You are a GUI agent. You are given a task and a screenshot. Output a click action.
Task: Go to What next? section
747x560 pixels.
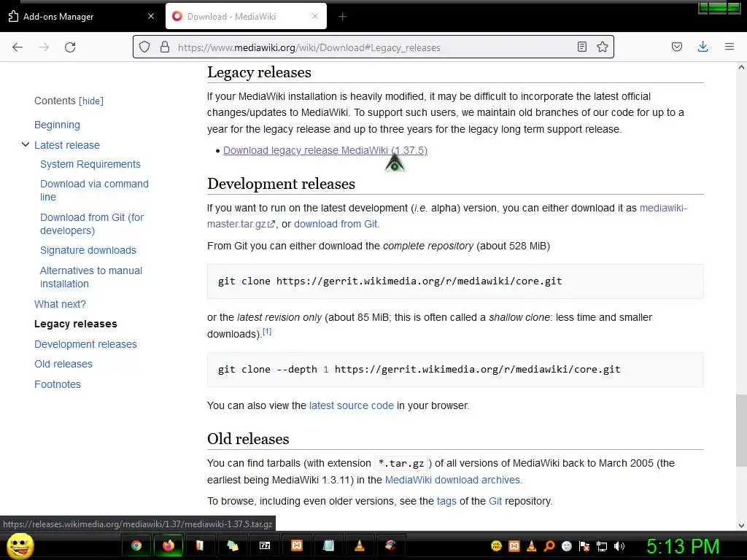click(x=60, y=304)
